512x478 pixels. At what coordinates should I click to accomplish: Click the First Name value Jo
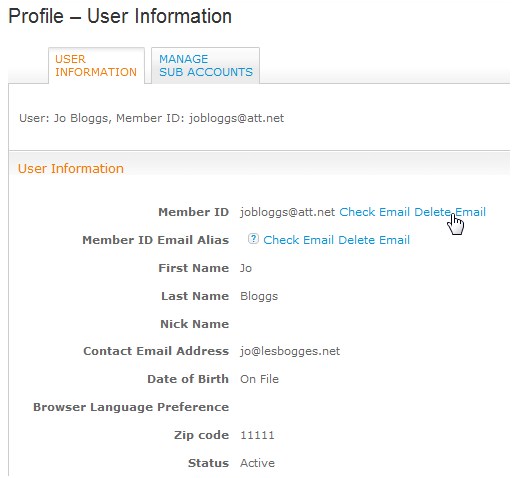tap(246, 268)
